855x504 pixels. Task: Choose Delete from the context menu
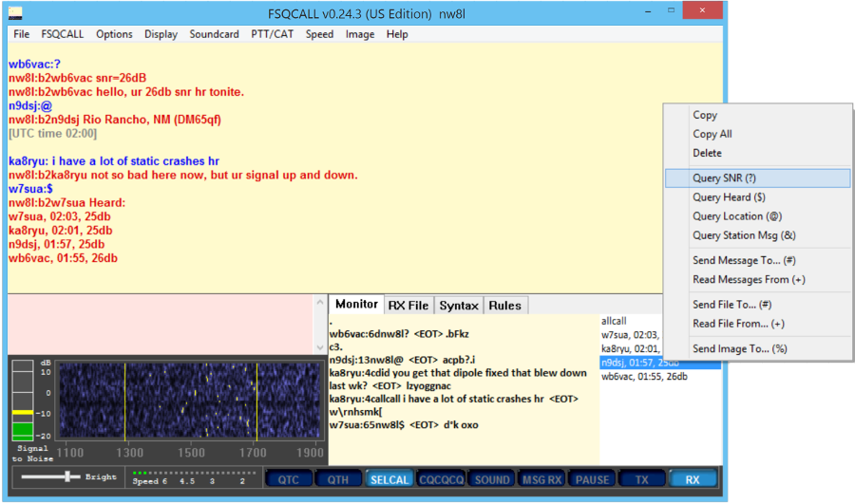758,153
